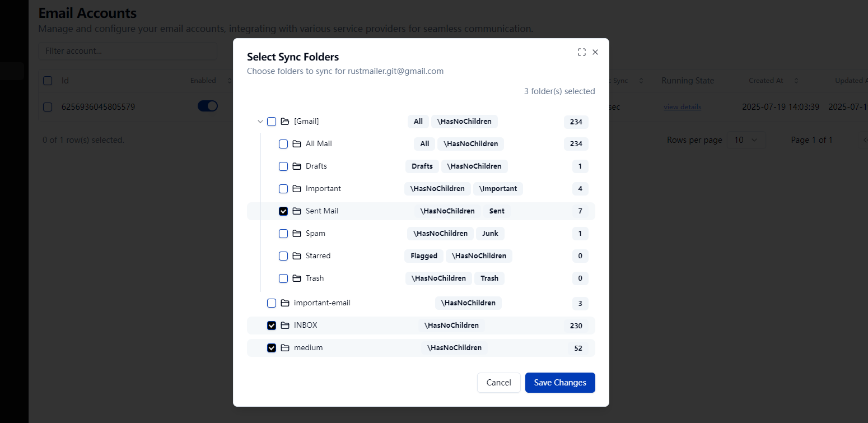Select the INBOX folder name
Viewport: 868px width, 423px height.
(306, 326)
